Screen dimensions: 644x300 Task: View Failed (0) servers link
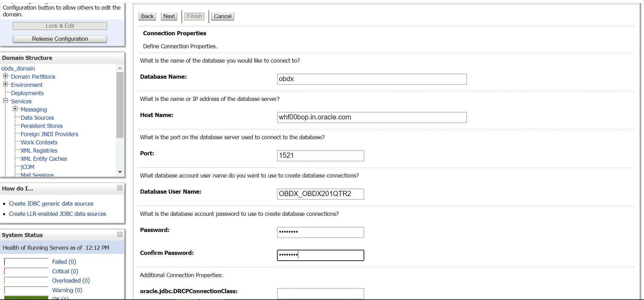pos(64,262)
